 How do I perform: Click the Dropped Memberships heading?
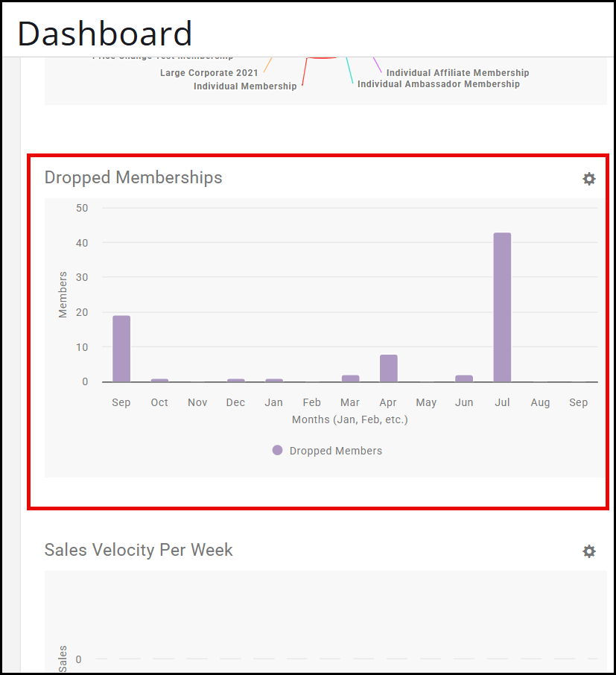[133, 177]
